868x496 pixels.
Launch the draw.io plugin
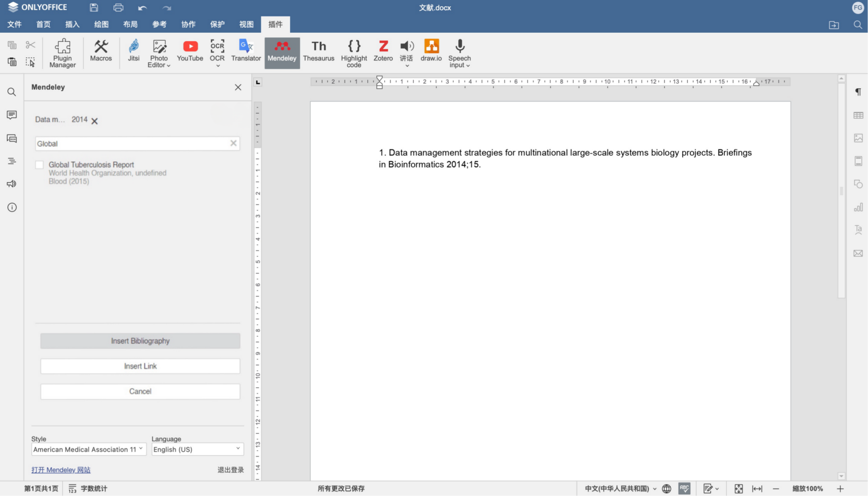(x=431, y=51)
